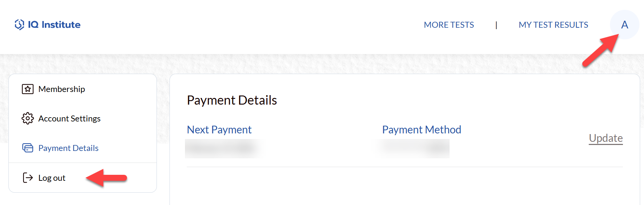Click the Next Payment label
Image resolution: width=644 pixels, height=205 pixels.
point(219,130)
